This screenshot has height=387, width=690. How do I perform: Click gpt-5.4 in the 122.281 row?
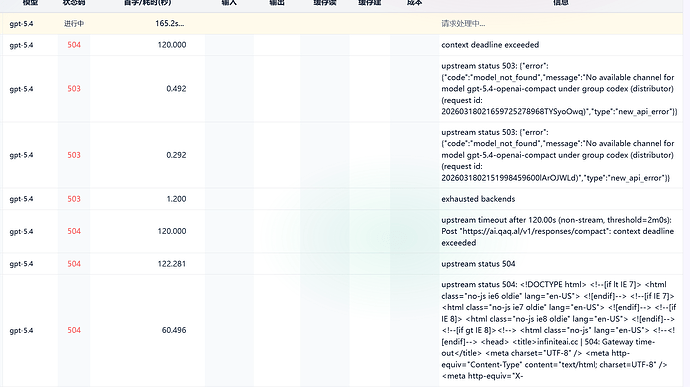[x=21, y=264]
